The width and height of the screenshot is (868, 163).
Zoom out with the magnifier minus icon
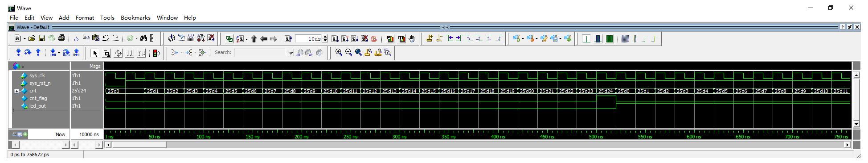pyautogui.click(x=348, y=53)
